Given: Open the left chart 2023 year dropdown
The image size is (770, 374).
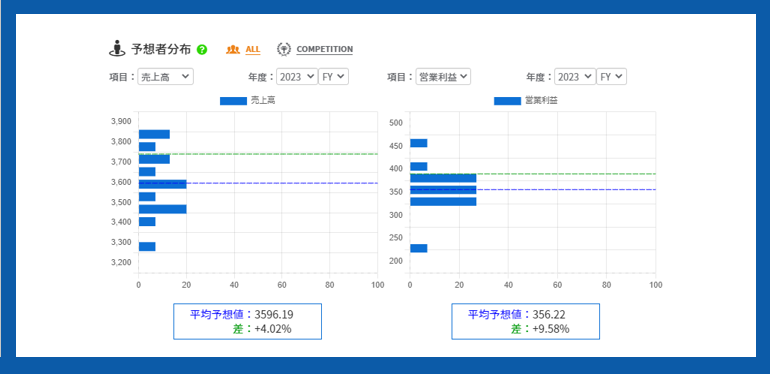Looking at the screenshot, I should [x=297, y=77].
